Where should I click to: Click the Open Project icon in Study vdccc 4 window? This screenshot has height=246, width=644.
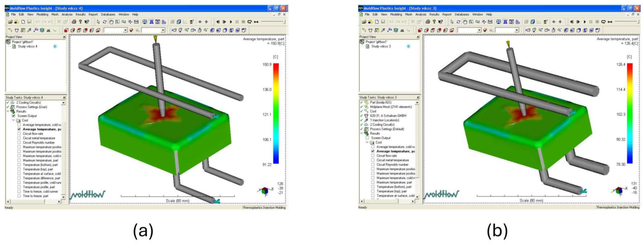[x=10, y=22]
